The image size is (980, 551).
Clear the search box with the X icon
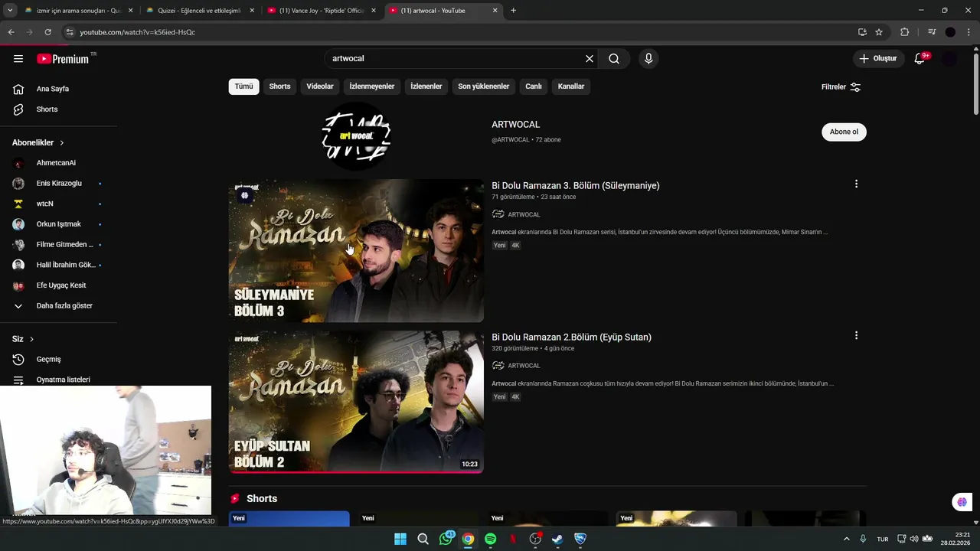pos(590,59)
